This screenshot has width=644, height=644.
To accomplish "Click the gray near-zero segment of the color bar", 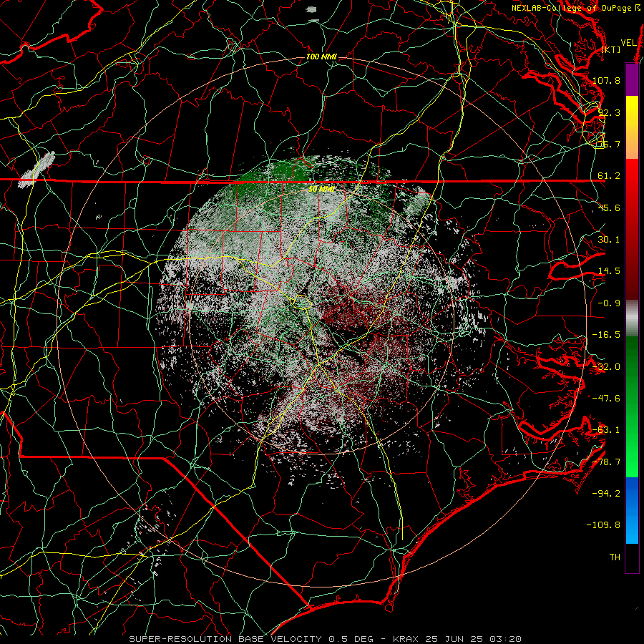I will (x=632, y=318).
